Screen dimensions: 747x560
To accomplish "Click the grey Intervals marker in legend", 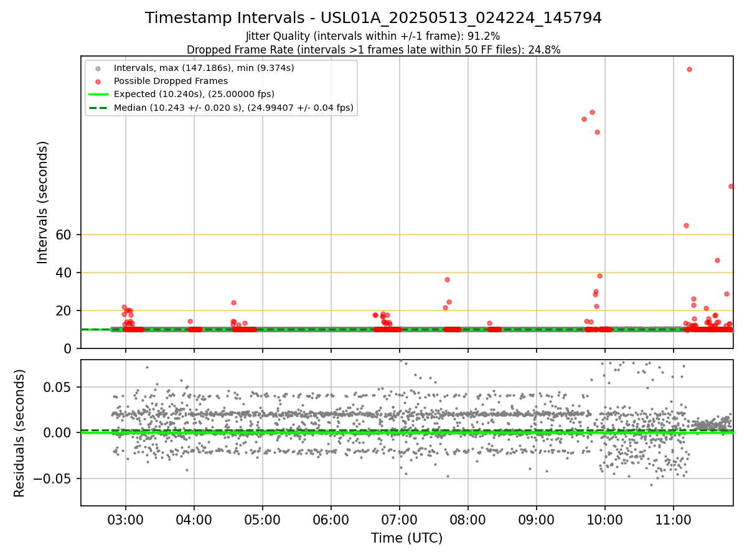I will tap(98, 68).
